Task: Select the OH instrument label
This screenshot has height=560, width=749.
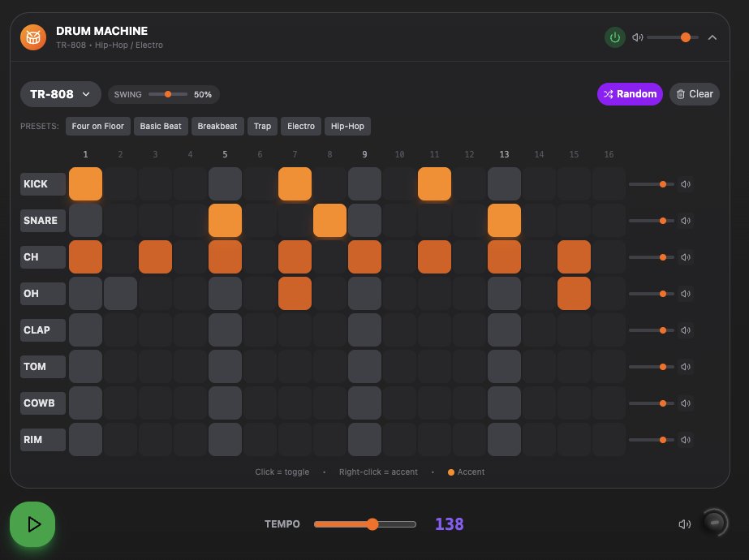Action: click(43, 294)
